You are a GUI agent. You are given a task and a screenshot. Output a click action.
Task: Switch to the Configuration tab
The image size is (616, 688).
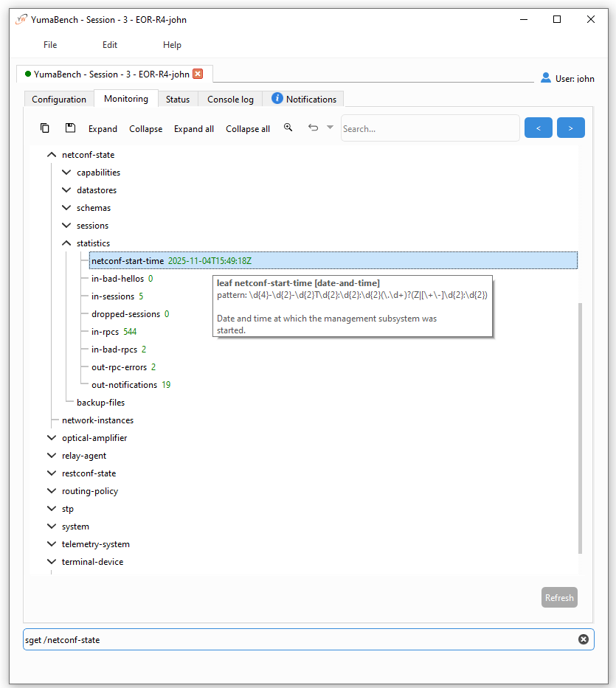pyautogui.click(x=59, y=100)
